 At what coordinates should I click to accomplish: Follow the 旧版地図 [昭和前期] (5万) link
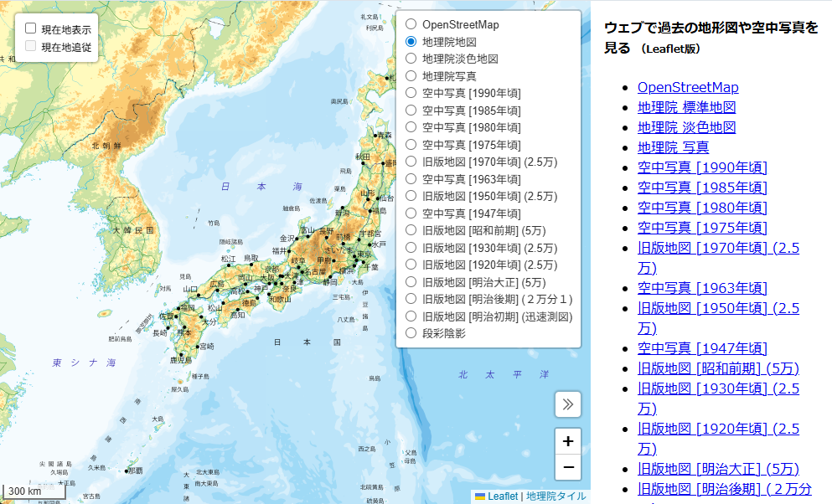[718, 368]
